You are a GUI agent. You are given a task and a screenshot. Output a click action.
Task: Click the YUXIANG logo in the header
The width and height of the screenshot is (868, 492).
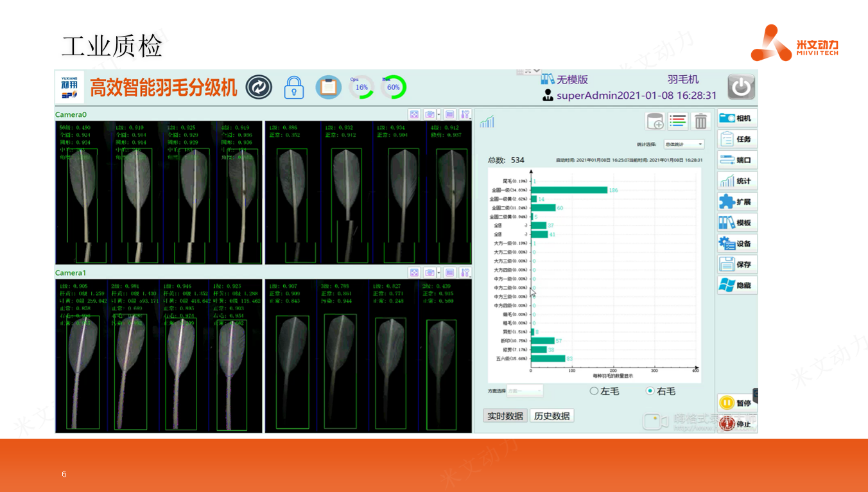point(69,87)
